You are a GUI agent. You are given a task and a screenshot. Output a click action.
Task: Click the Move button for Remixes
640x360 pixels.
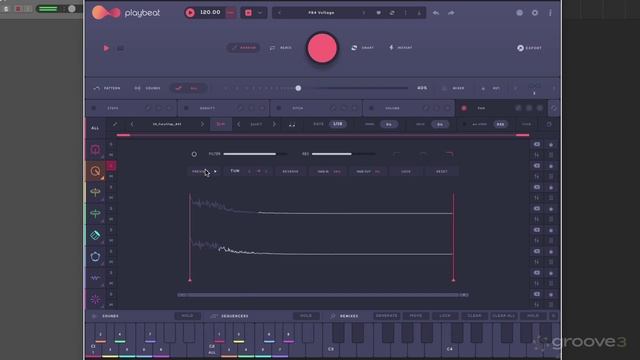pos(416,316)
